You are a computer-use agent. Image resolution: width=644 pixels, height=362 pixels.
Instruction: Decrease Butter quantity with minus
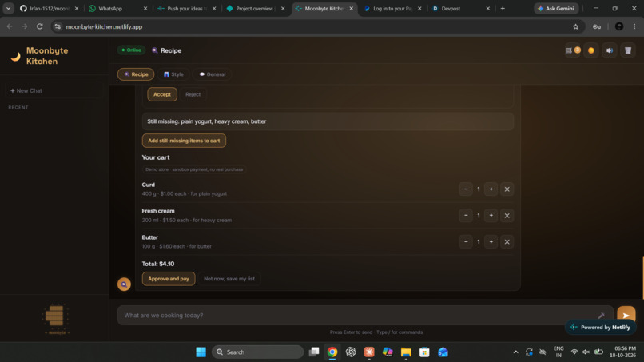[x=466, y=241]
